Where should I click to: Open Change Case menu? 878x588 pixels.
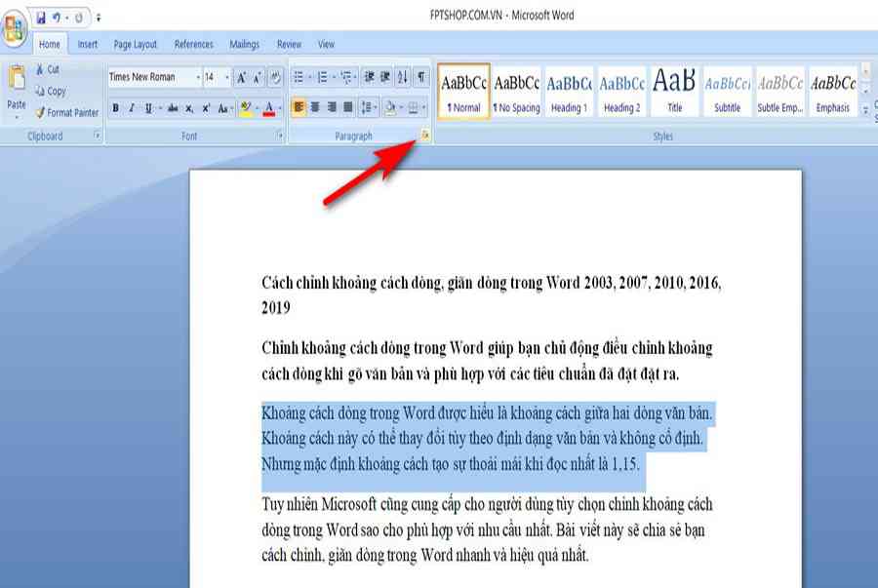tap(224, 108)
